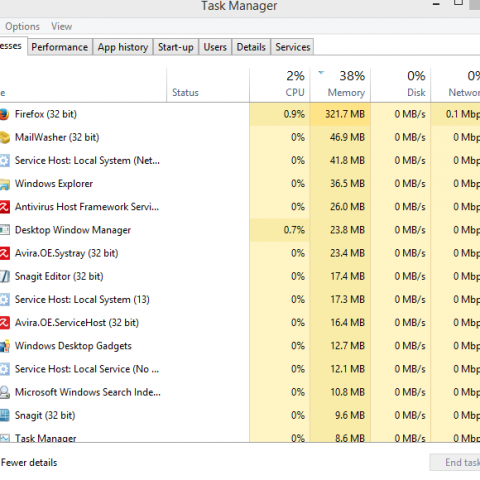Image resolution: width=480 pixels, height=480 pixels.
Task: Click the 321.7 MB memory value
Action: point(345,114)
